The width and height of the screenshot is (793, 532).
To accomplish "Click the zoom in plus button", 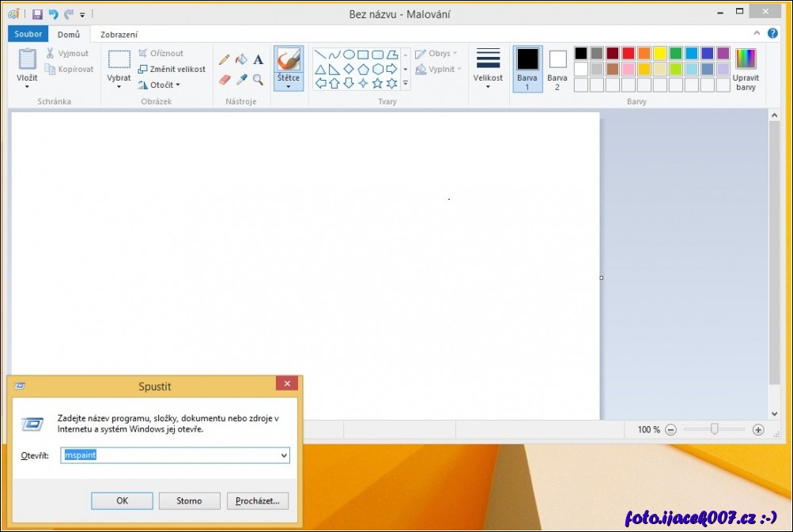I will pyautogui.click(x=758, y=430).
